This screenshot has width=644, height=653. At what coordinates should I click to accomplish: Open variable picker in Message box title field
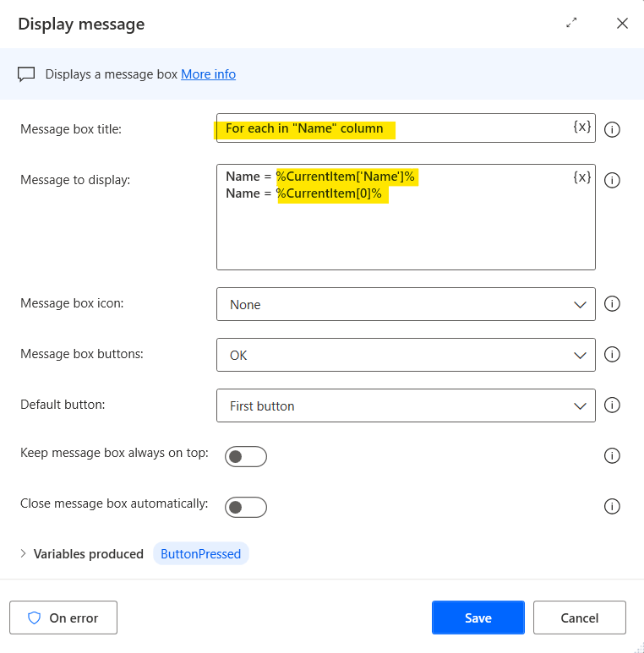582,128
